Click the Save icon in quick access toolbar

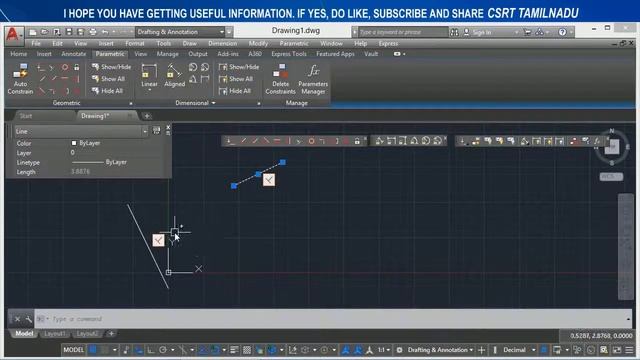pyautogui.click(x=69, y=32)
